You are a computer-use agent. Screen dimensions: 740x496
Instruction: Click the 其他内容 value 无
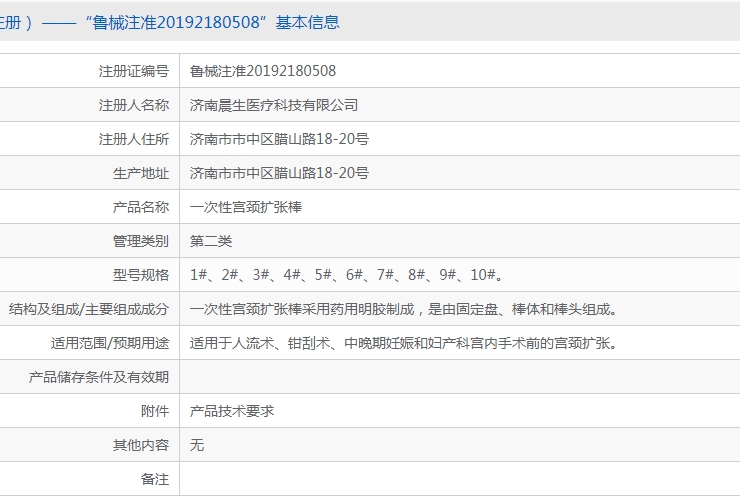(197, 445)
